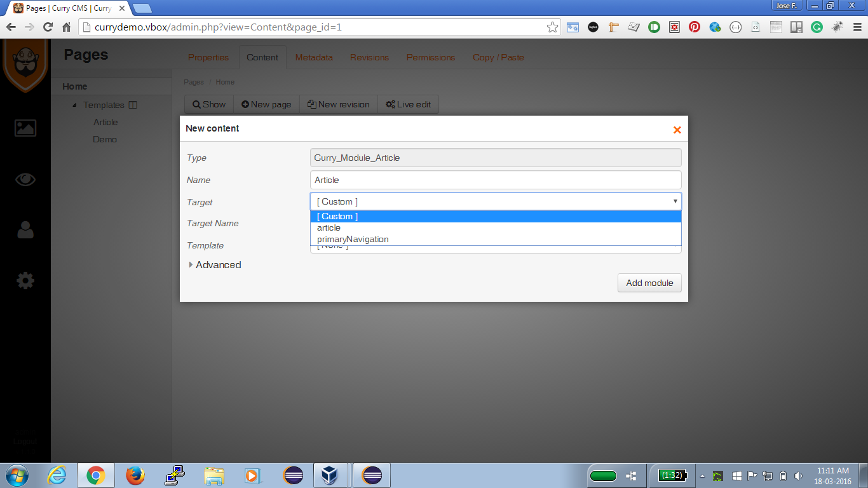This screenshot has width=868, height=488.
Task: Select the Article page in tree
Action: (105, 122)
